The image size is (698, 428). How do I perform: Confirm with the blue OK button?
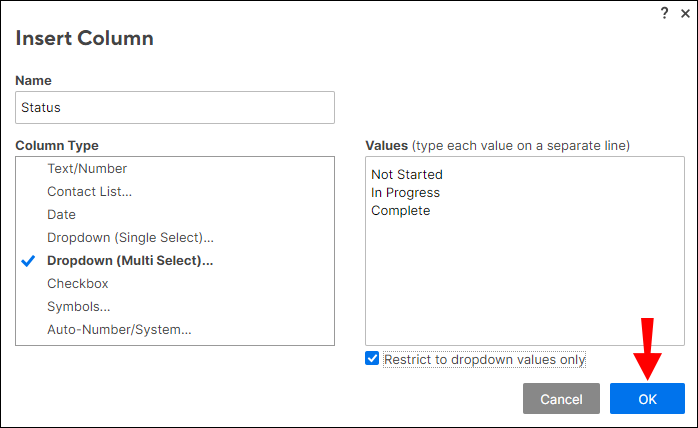(x=647, y=399)
